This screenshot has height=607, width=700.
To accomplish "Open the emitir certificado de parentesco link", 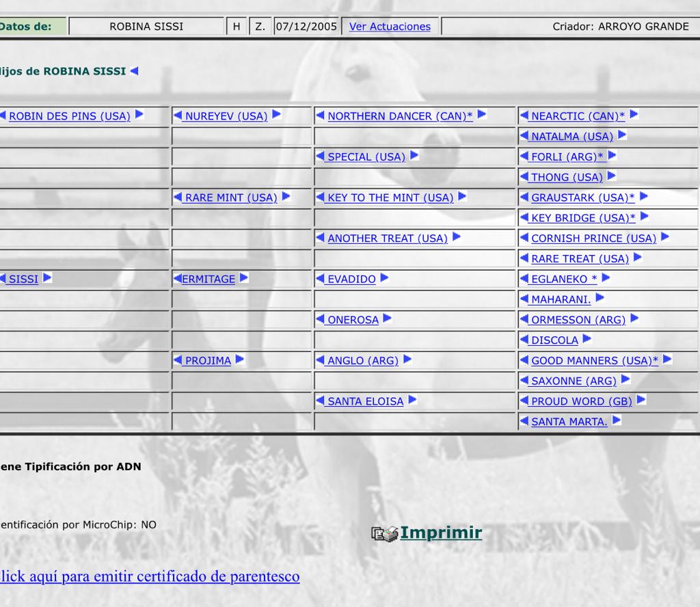I will point(149,576).
